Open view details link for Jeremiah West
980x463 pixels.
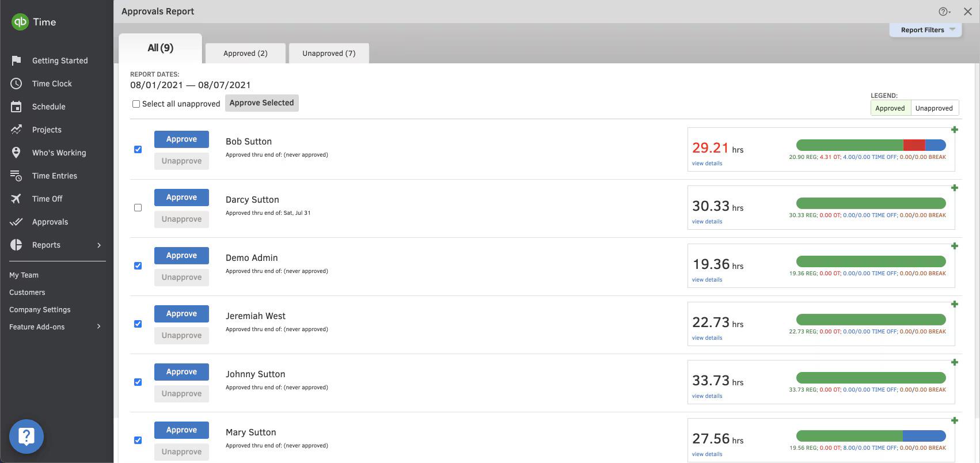click(707, 338)
